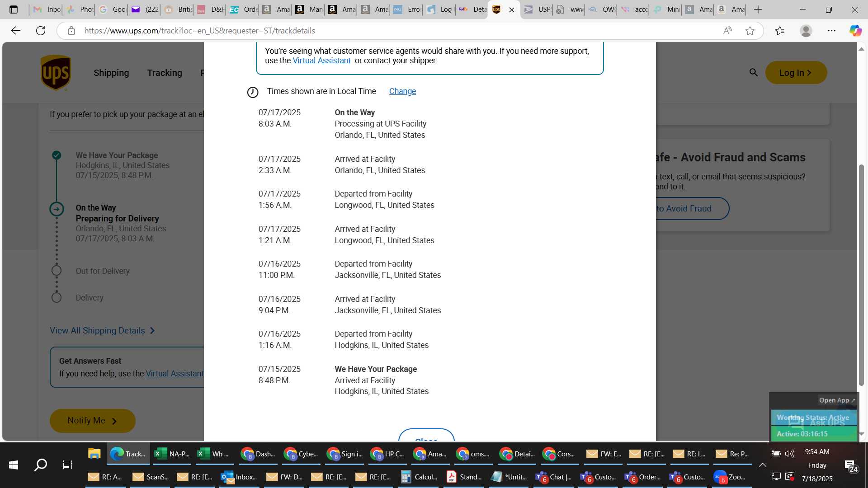Image resolution: width=868 pixels, height=488 pixels.
Task: Open the tab actions menu icon
Action: coord(14,9)
